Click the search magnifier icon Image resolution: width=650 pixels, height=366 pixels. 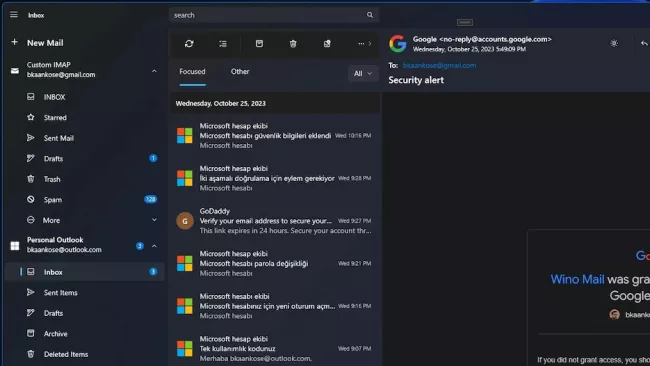coord(370,15)
